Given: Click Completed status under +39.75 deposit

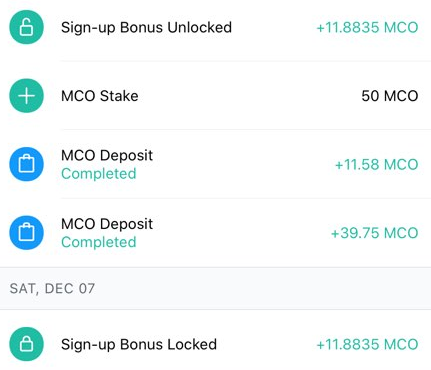Looking at the screenshot, I should (x=99, y=242).
